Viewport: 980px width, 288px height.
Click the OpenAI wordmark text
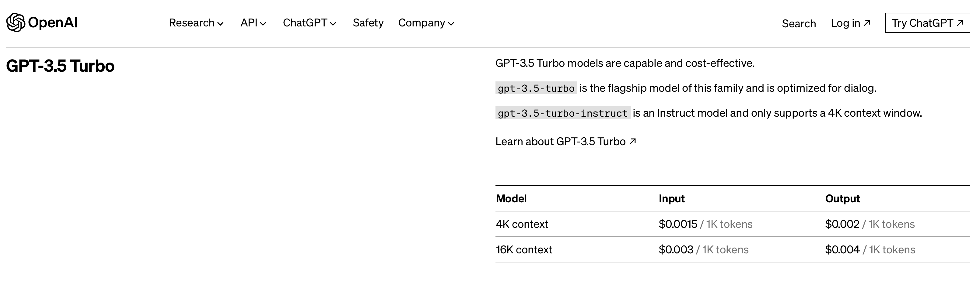coord(53,23)
